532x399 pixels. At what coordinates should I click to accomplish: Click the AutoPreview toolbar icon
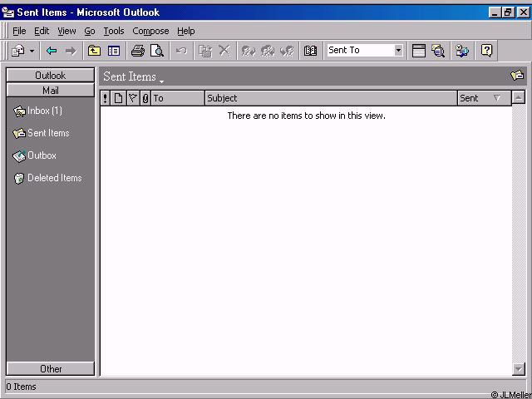[419, 51]
